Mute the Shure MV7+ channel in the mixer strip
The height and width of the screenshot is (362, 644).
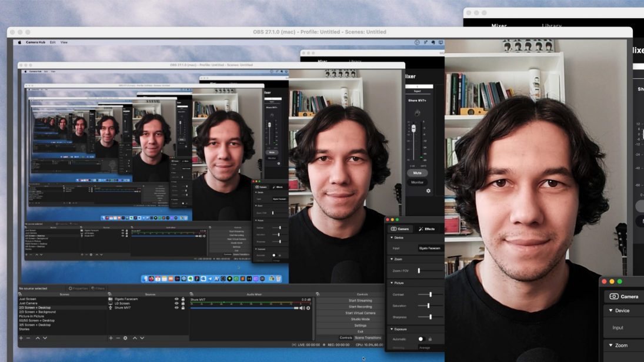point(418,173)
